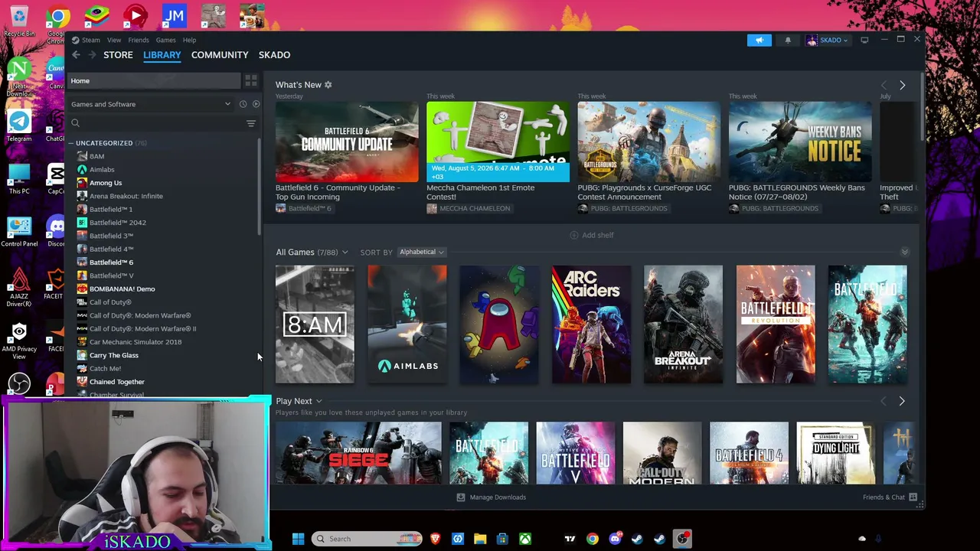The width and height of the screenshot is (980, 551).
Task: Open the Play Next shelf dropdown
Action: tap(318, 401)
